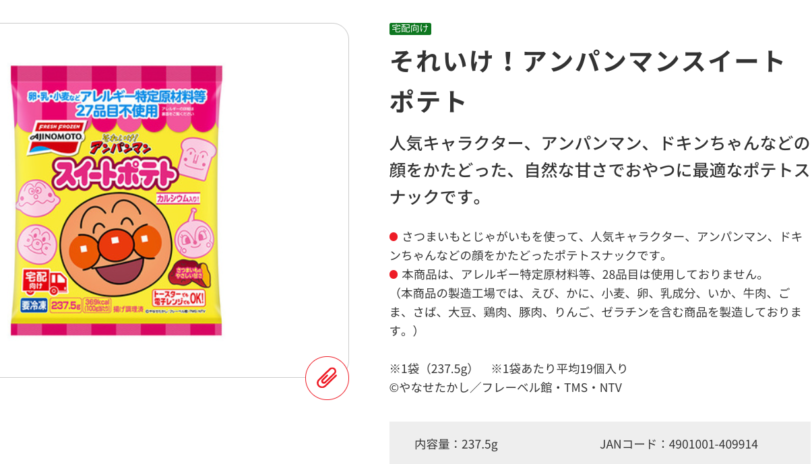Click the Ajinomoto Fresh Frozen logo on package
This screenshot has width=812, height=464.
click(x=57, y=137)
